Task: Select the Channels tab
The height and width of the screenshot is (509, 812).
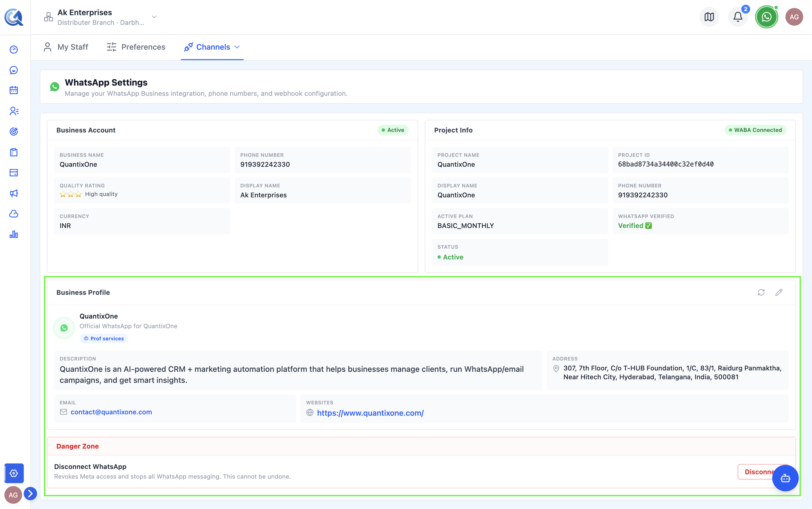Action: [212, 47]
